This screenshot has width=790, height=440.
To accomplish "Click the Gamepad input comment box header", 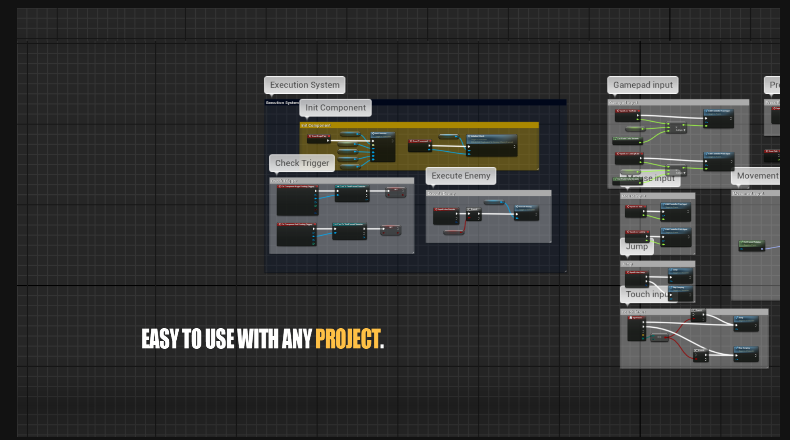I will pyautogui.click(x=678, y=102).
